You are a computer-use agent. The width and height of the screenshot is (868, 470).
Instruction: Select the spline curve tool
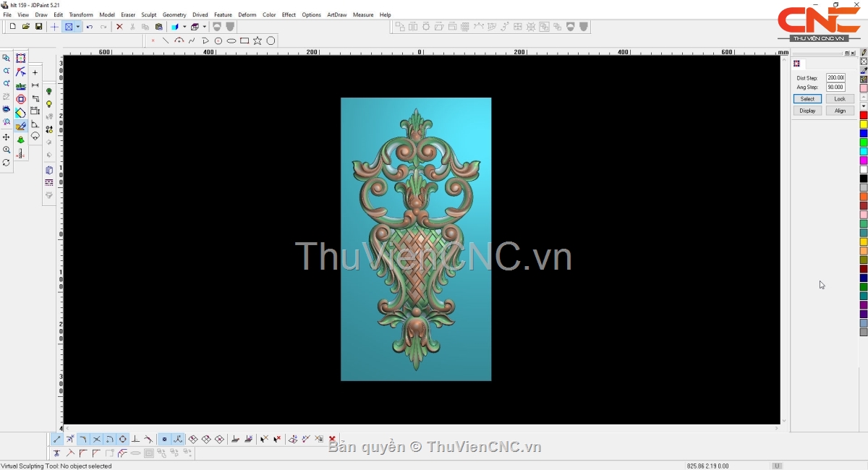192,40
